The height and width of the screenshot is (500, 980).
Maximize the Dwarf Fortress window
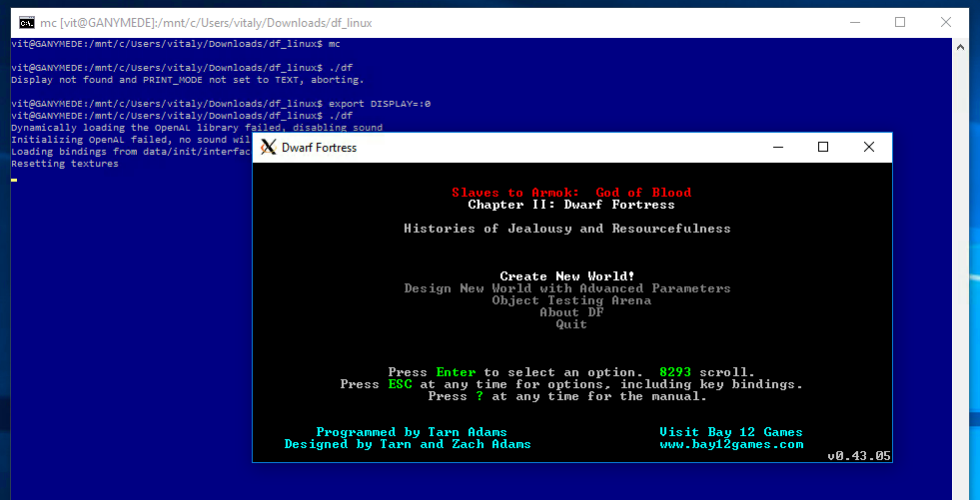[823, 148]
